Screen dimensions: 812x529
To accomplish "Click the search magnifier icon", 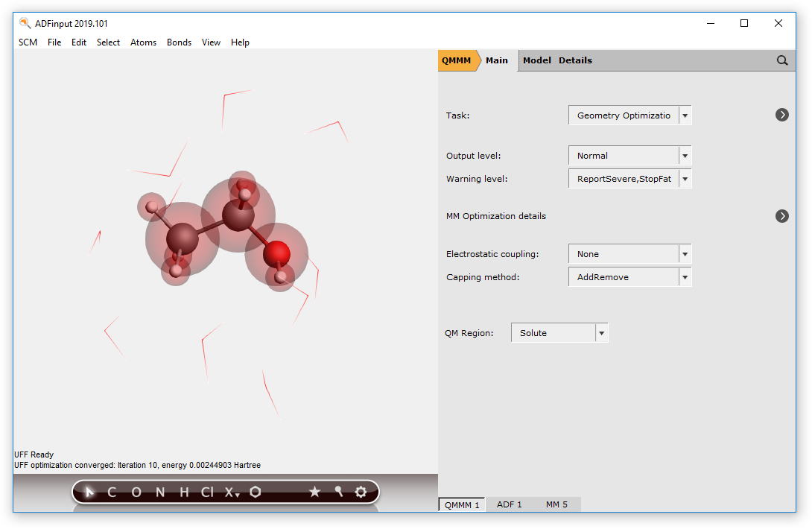I will pos(782,60).
